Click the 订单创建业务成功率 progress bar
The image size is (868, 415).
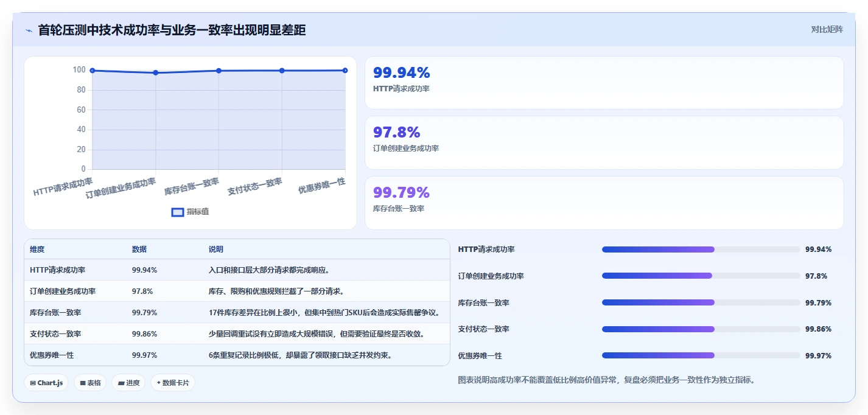[x=701, y=276]
